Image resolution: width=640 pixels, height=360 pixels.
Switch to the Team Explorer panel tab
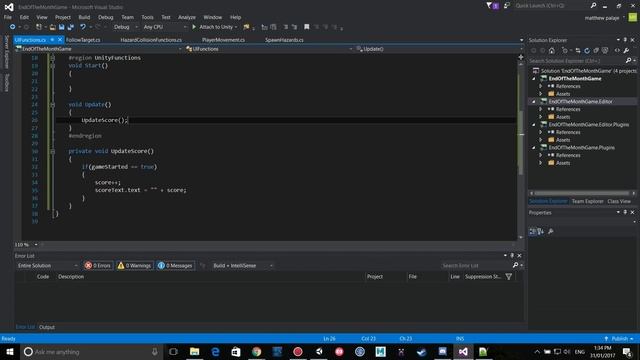pos(587,201)
